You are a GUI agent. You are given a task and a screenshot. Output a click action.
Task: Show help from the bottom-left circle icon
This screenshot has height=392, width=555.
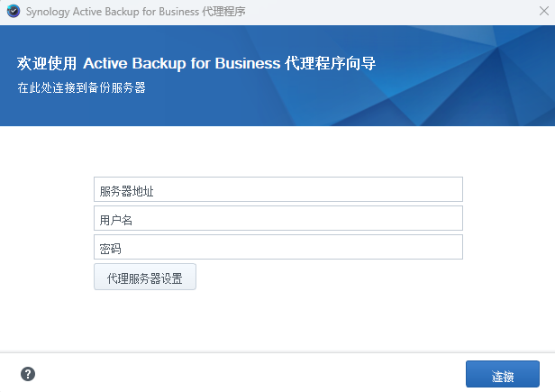click(x=28, y=374)
